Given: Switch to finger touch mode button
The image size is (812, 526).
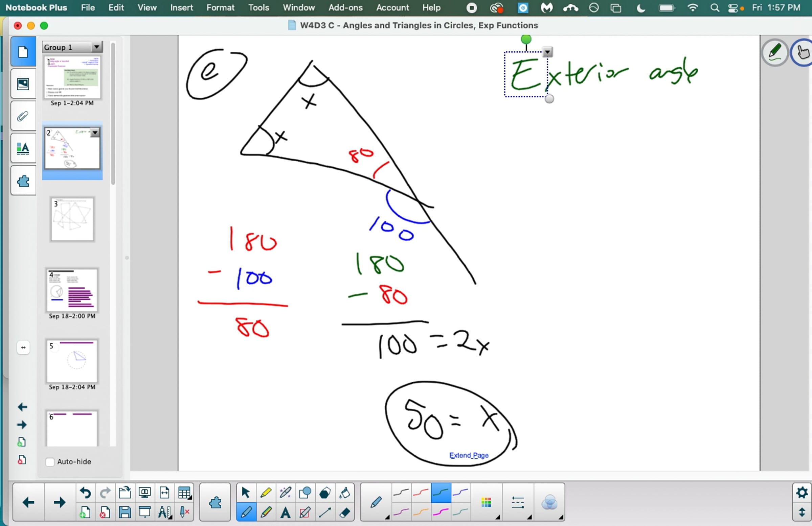Looking at the screenshot, I should tap(803, 52).
